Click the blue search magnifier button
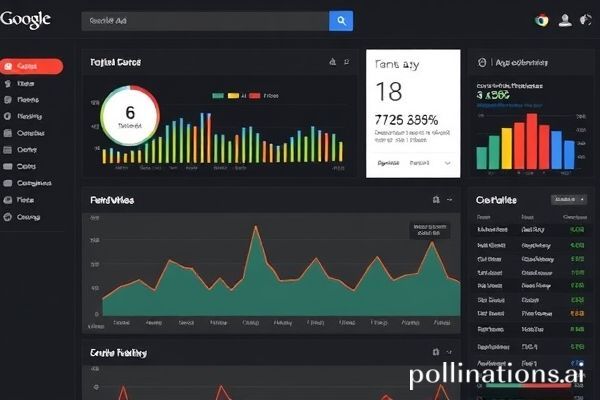This screenshot has width=600, height=400. coord(341,20)
